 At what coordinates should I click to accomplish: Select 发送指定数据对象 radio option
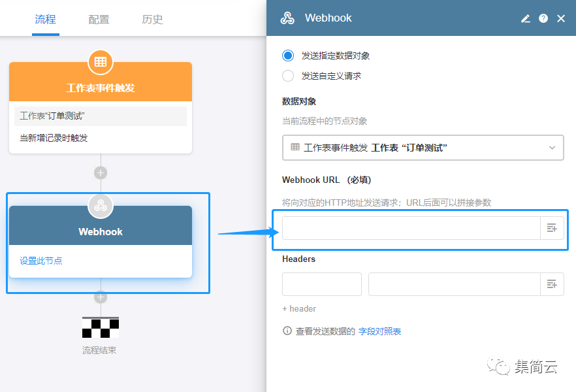point(287,56)
